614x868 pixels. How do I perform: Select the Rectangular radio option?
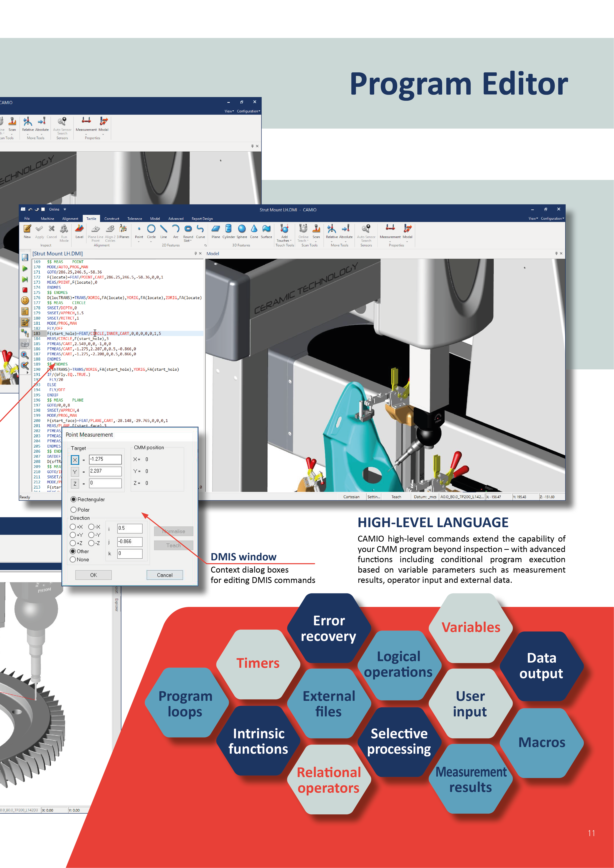(74, 499)
